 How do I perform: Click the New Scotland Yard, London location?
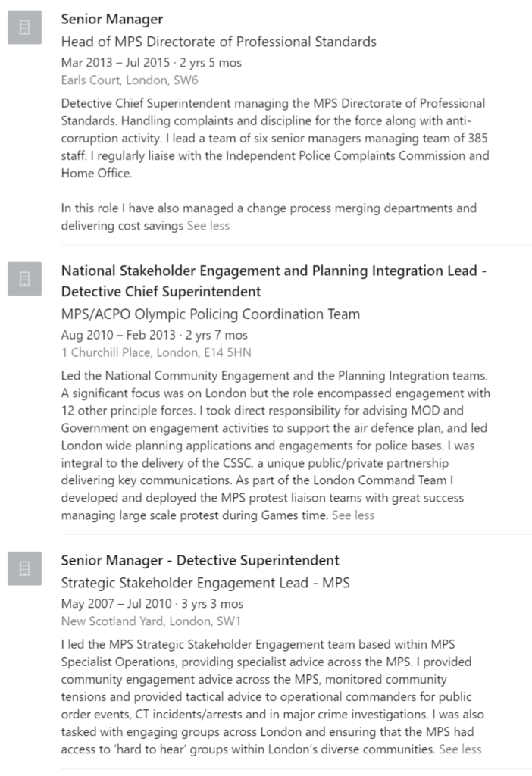point(151,621)
